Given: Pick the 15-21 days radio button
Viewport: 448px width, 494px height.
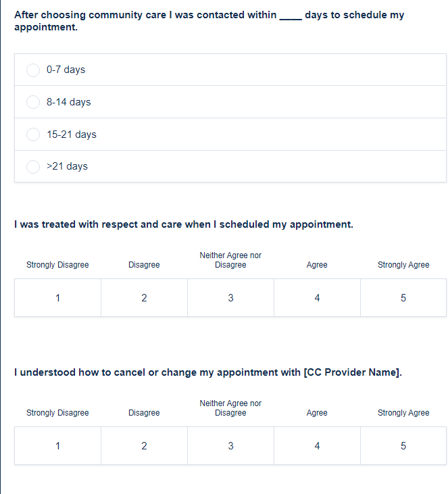Looking at the screenshot, I should point(33,134).
